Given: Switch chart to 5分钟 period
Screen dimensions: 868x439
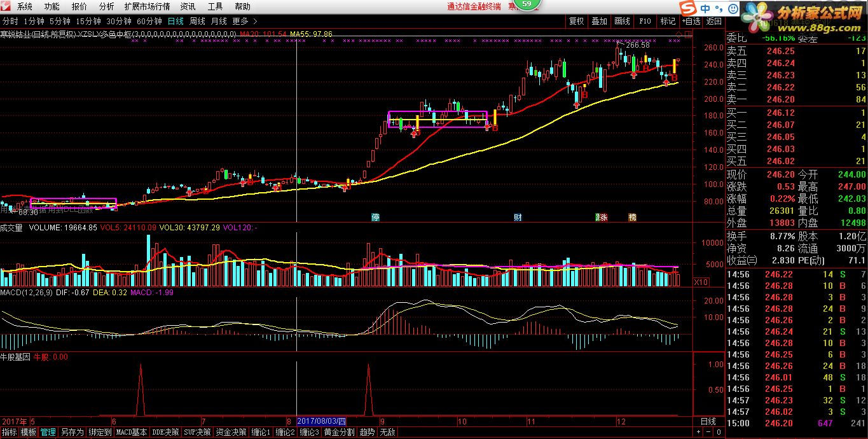Looking at the screenshot, I should pyautogui.click(x=60, y=21).
